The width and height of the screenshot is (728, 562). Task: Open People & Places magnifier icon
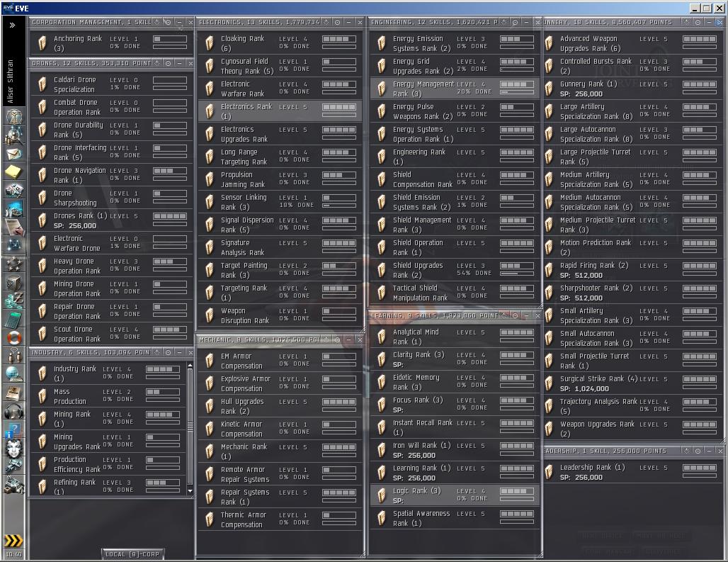click(14, 135)
